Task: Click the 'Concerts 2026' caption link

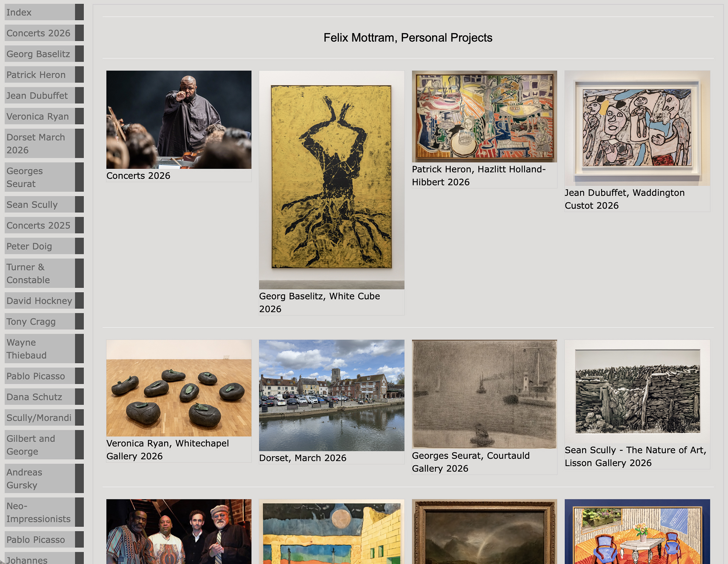Action: click(138, 176)
